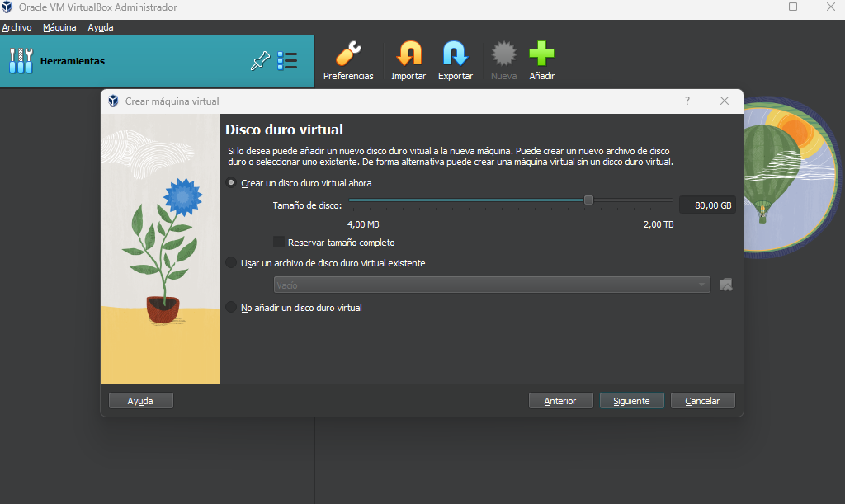Viewport: 845px width, 504px height.
Task: Open the Ayuda menu in the menu bar
Action: pos(100,27)
